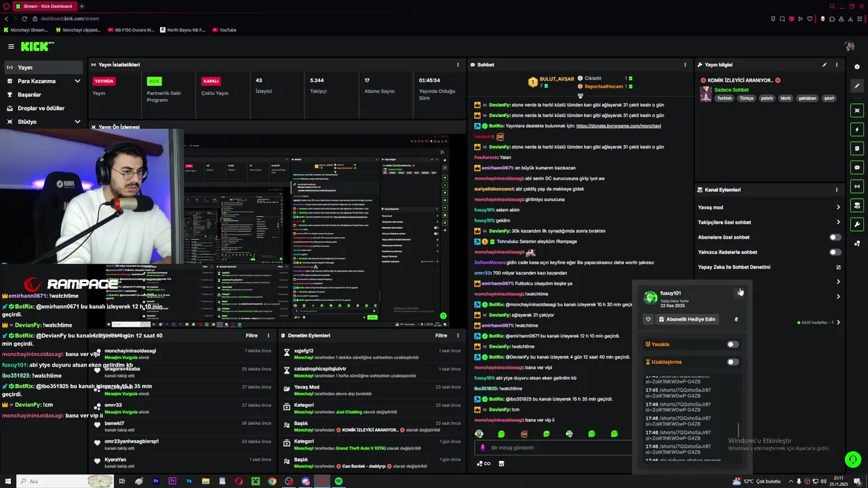The height and width of the screenshot is (488, 868).
Task: Open Yayın bilgisi three-dot menu
Action: (837, 64)
